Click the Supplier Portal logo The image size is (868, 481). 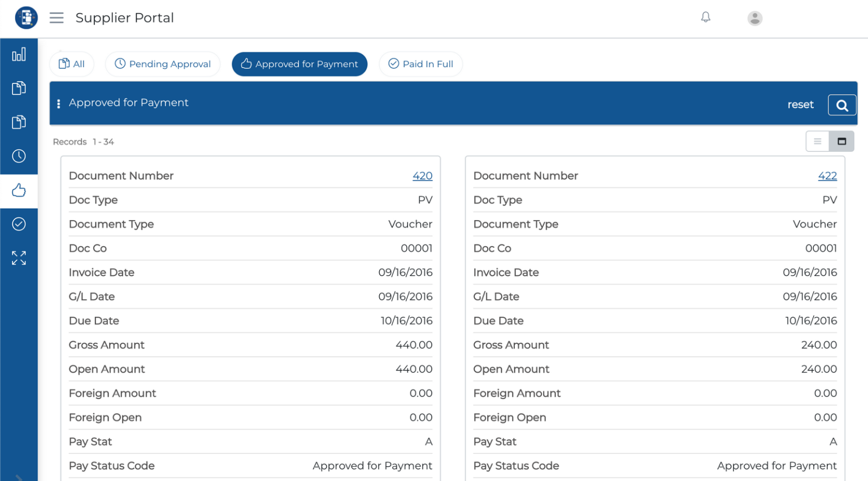26,18
